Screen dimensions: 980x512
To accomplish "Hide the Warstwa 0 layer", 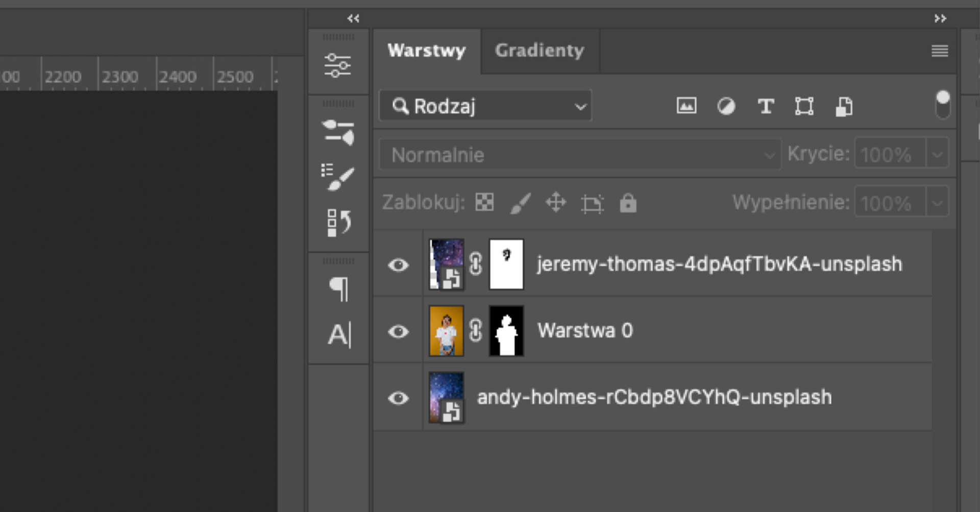I will pyautogui.click(x=398, y=331).
